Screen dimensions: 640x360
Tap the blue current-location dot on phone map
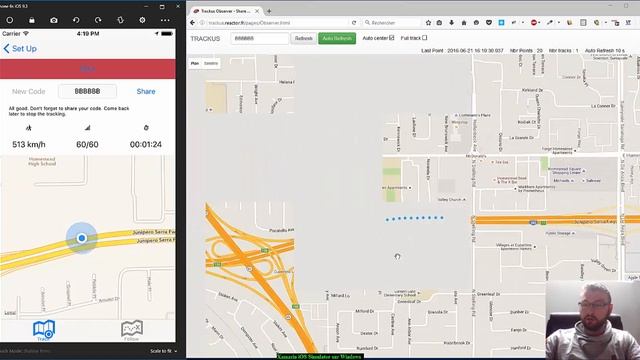[x=82, y=238]
